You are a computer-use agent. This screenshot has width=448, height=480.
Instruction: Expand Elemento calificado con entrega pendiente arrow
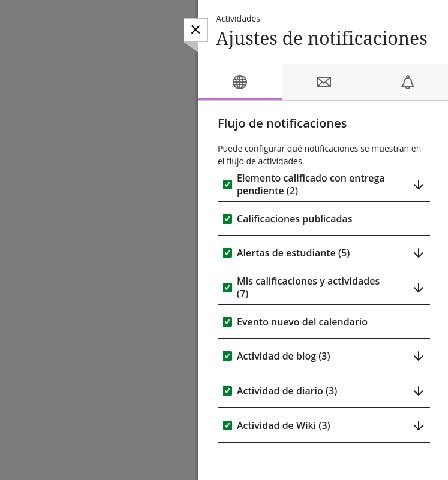pos(418,185)
